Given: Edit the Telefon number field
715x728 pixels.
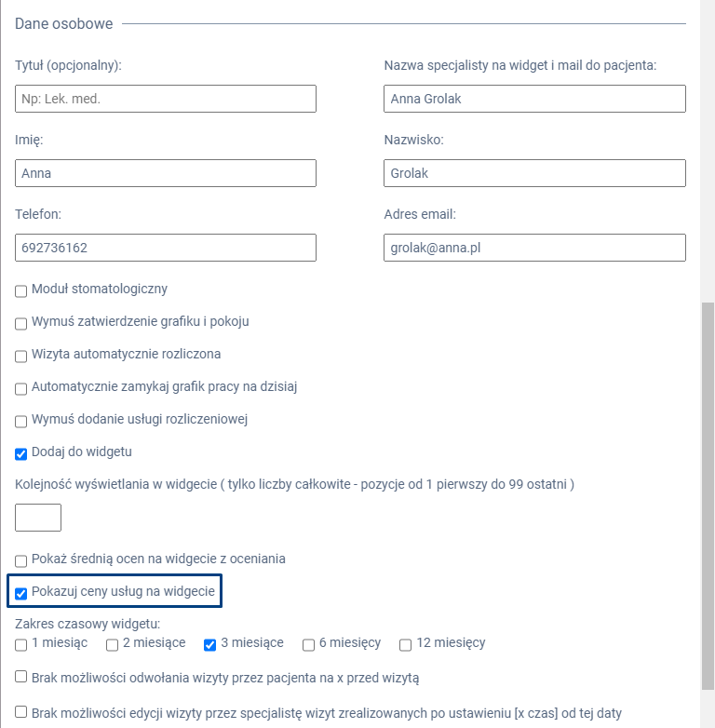Looking at the screenshot, I should pyautogui.click(x=166, y=248).
